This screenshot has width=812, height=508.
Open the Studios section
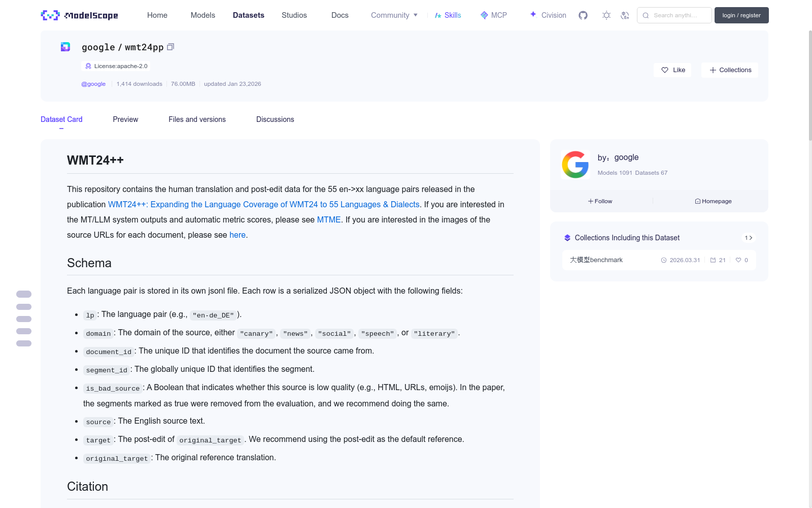(x=294, y=15)
